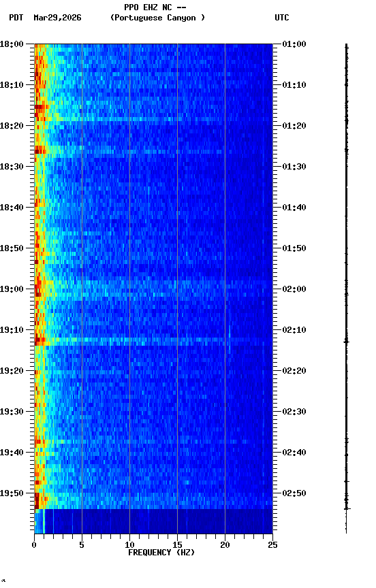Click the "FREQUENCY (HZ)" axis title

click(161, 553)
